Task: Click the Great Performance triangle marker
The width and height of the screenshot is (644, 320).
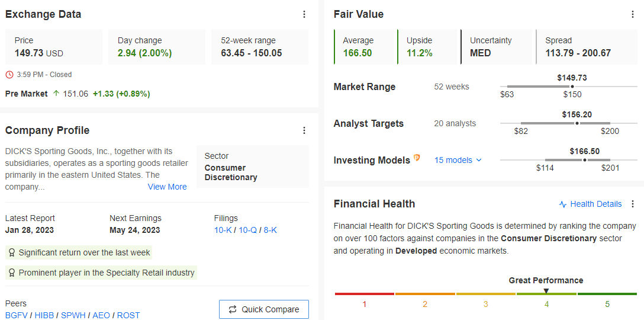Action: tap(546, 291)
